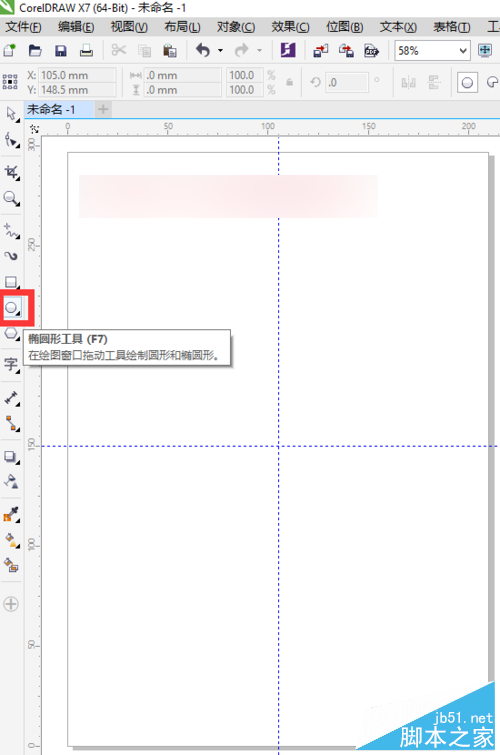Select the Connector tool
Viewport: 500px width, 755px height.
[11, 424]
